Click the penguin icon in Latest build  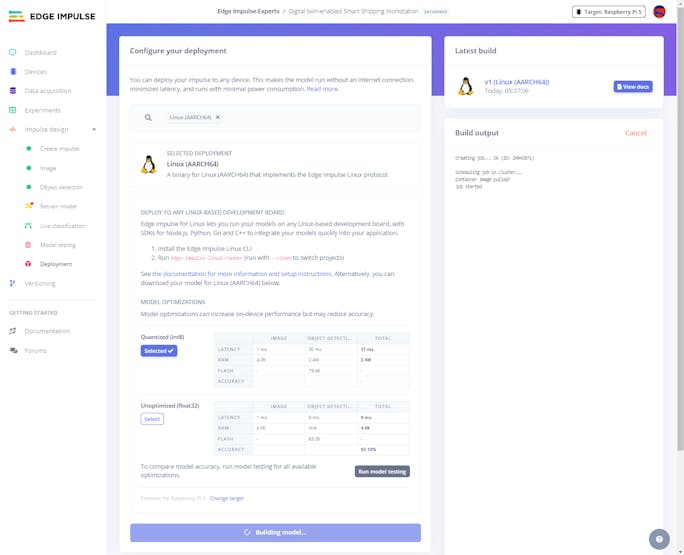(x=466, y=86)
